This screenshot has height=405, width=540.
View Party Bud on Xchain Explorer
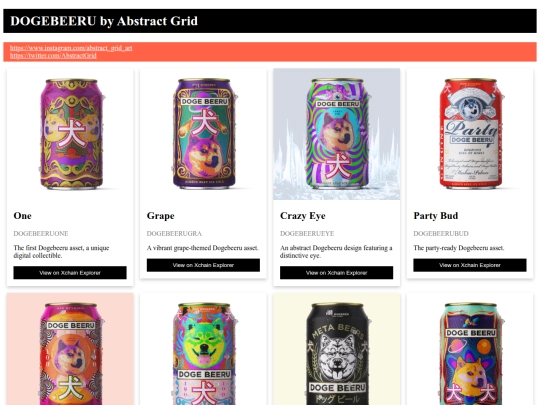pyautogui.click(x=470, y=265)
